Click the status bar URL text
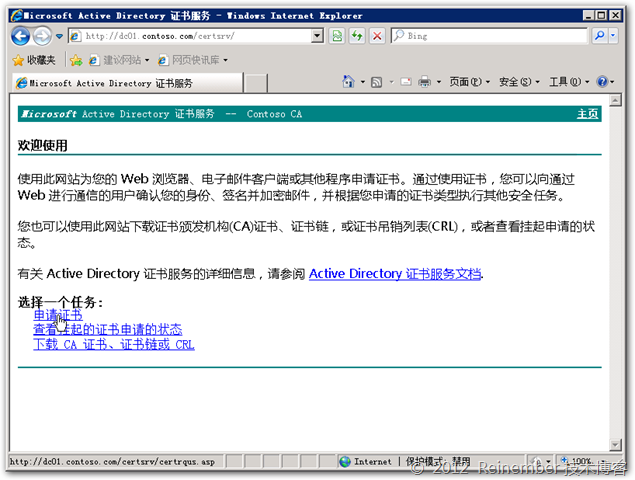Viewport: 635px width, 480px height. coord(112,462)
